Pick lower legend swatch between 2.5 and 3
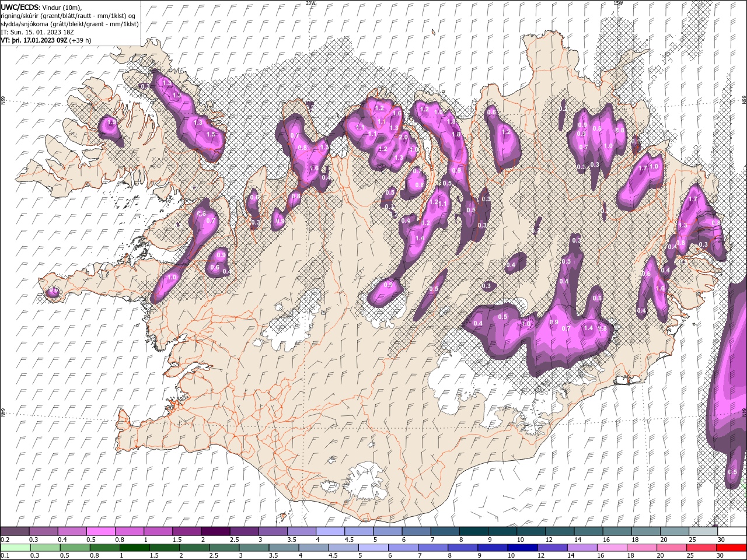This screenshot has width=747, height=560. 224,548
